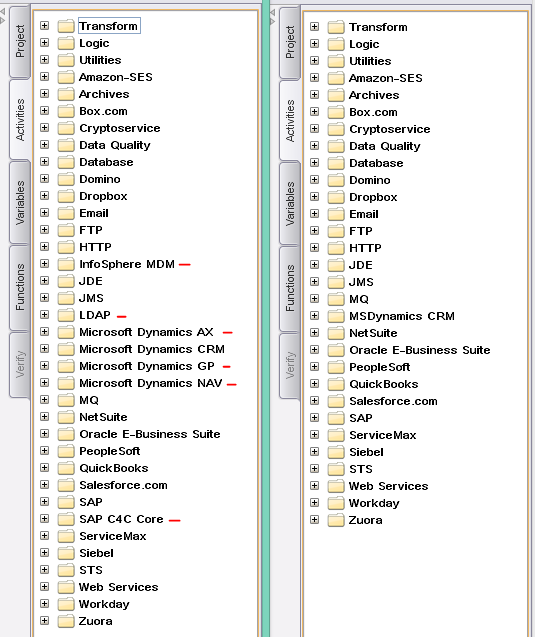
Task: Select the Web Services label in right panel
Action: (x=389, y=486)
